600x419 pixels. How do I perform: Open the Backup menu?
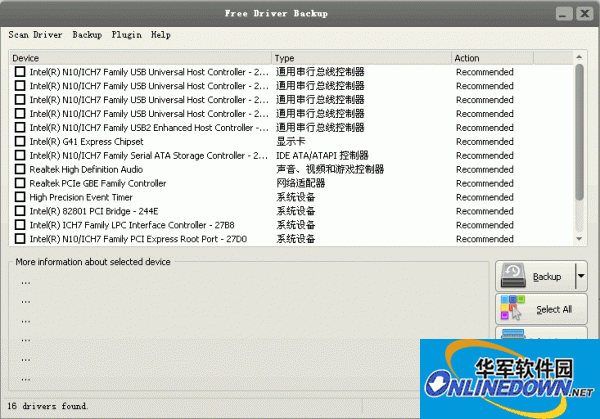(x=87, y=35)
